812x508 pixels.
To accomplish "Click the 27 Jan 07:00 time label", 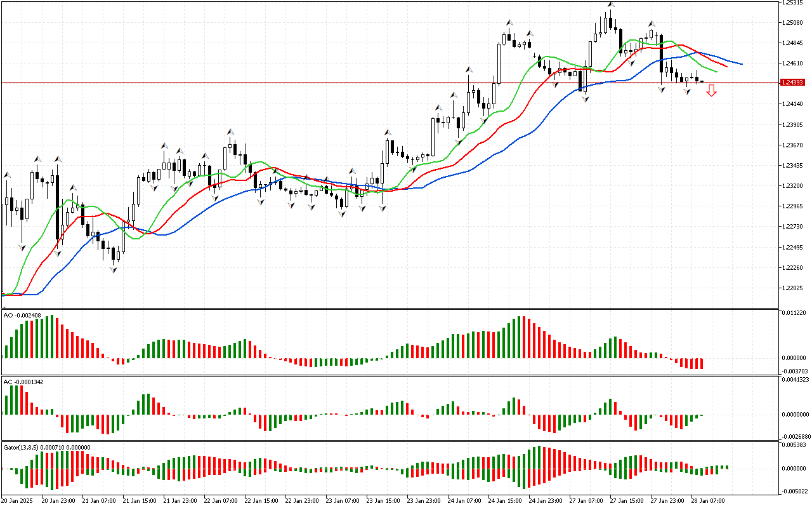I will [586, 500].
